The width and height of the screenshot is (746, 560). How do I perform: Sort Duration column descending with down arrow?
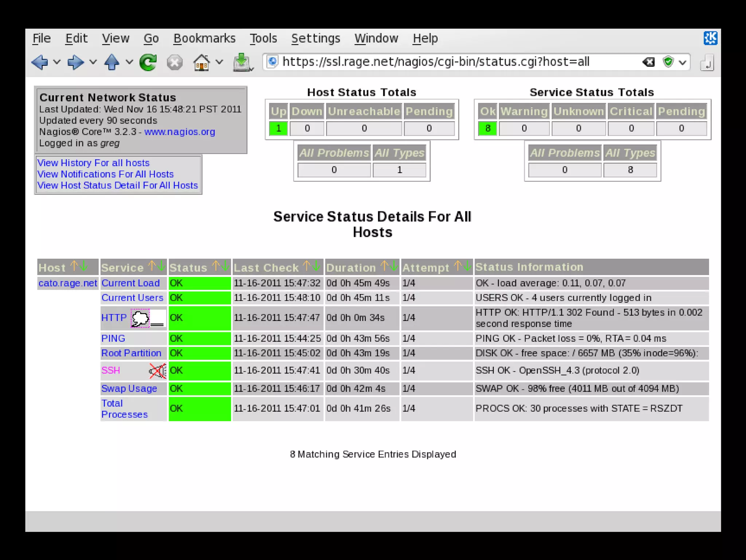[394, 266]
